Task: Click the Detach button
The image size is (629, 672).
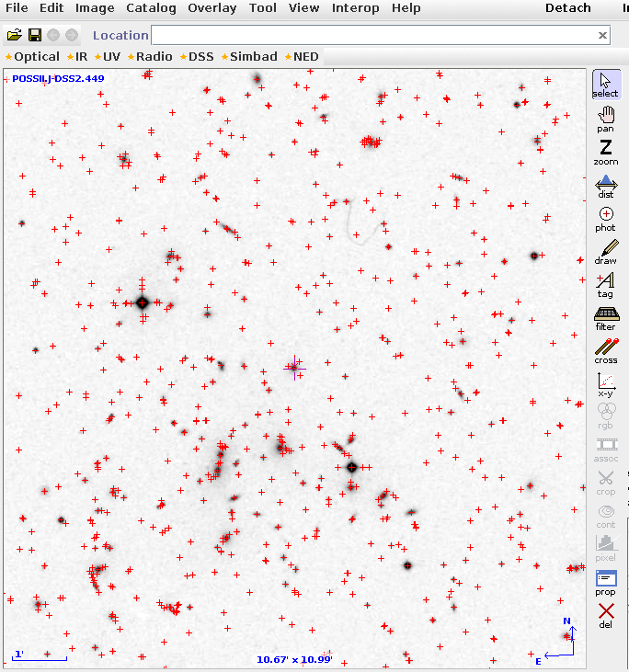Action: (x=567, y=8)
